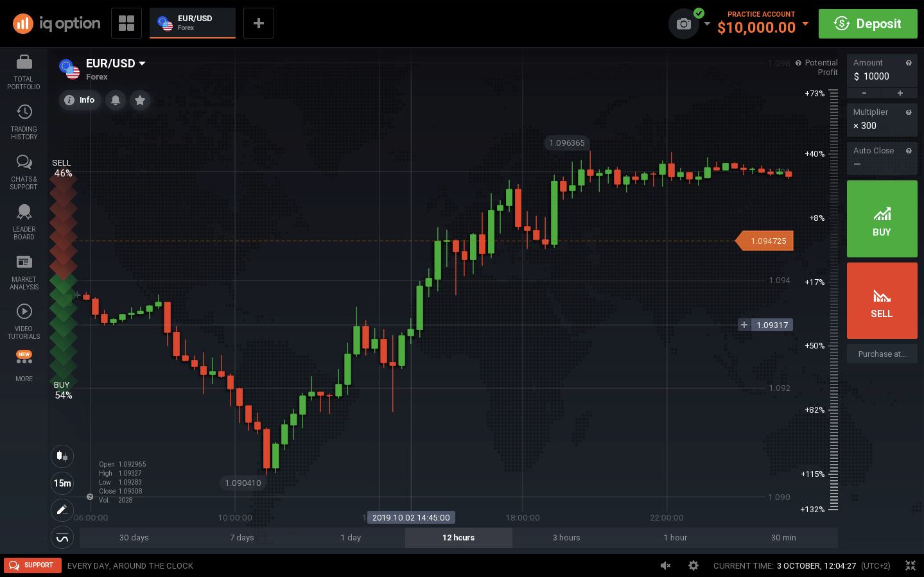Click the Amount $10000 input field
This screenshot has width=924, height=577.
coord(882,71)
